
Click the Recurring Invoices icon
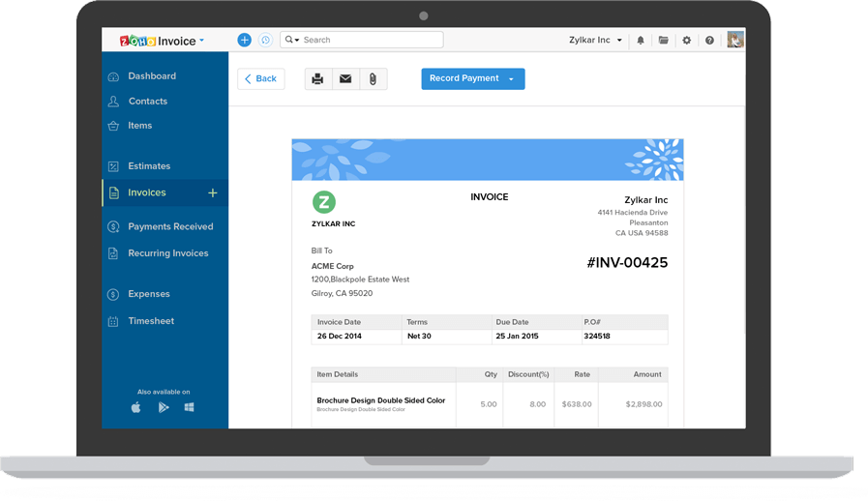[113, 253]
